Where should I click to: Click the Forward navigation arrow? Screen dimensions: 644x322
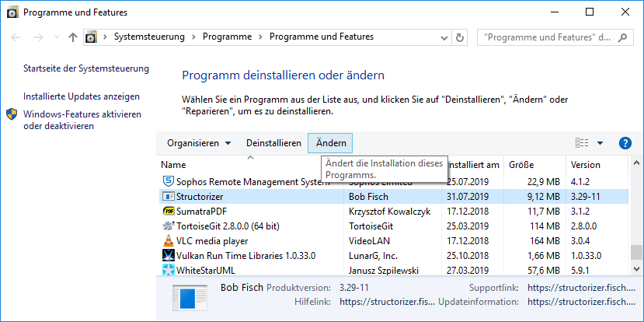[x=39, y=37]
